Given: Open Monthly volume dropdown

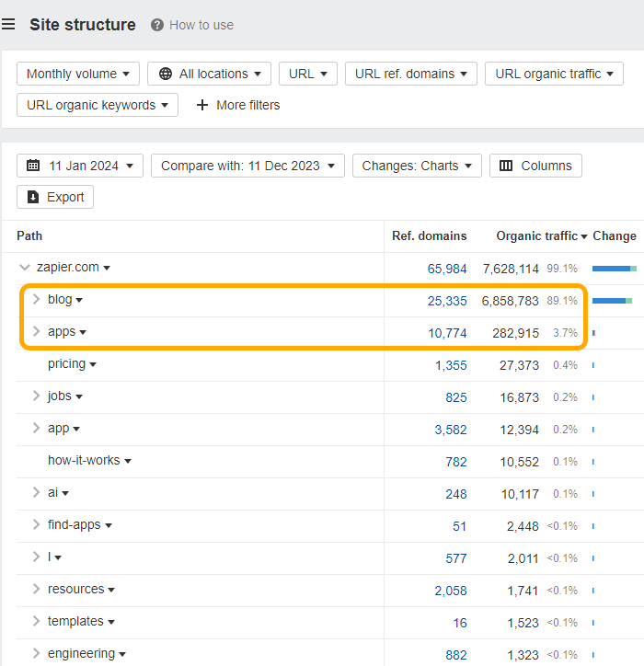Looking at the screenshot, I should 78,74.
